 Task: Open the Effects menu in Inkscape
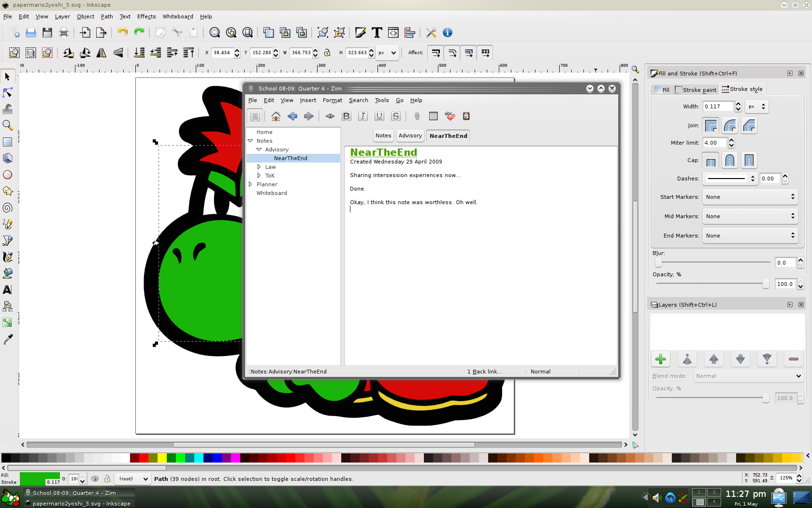click(146, 16)
